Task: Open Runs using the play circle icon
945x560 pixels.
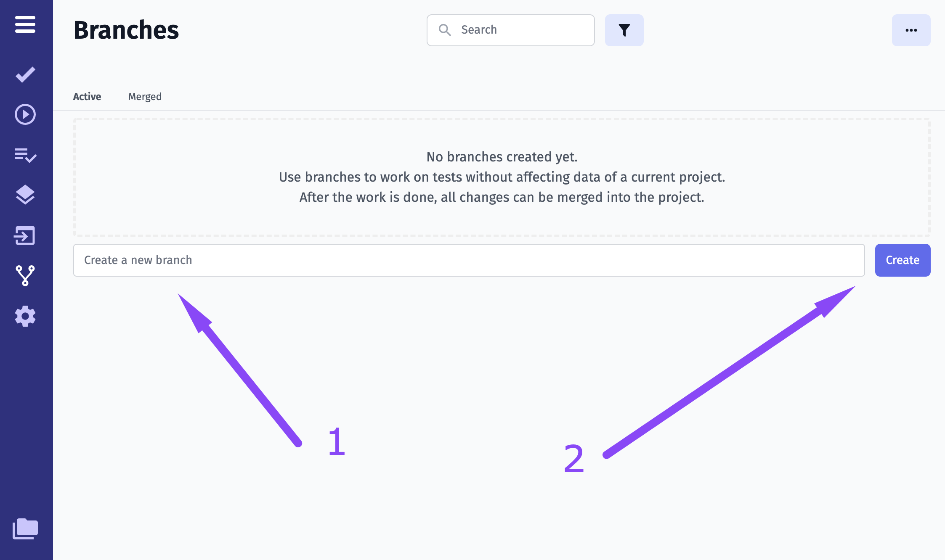Action: click(25, 114)
